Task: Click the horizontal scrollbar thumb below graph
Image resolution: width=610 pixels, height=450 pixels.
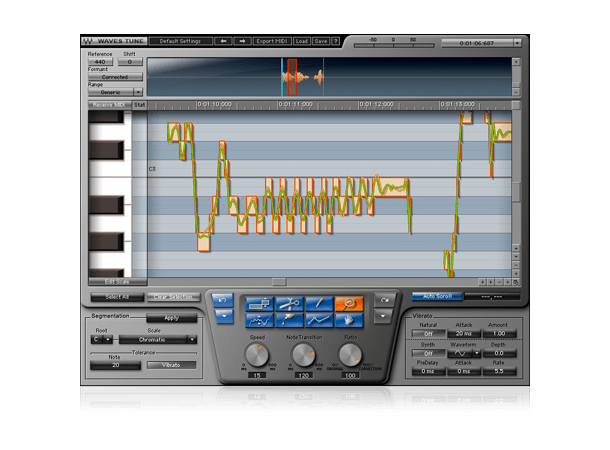Action: click(279, 282)
